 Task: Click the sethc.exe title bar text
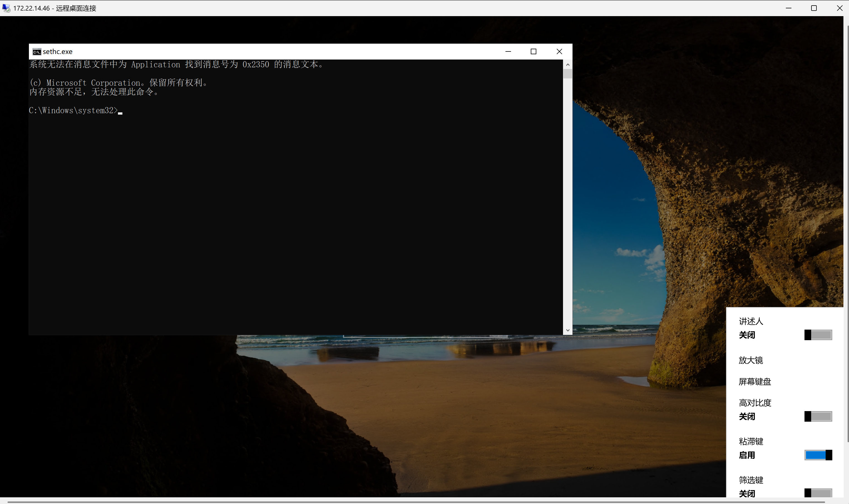(x=57, y=52)
